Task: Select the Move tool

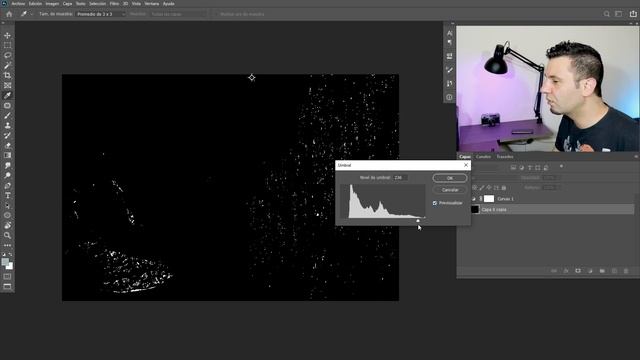Action: 7,36
